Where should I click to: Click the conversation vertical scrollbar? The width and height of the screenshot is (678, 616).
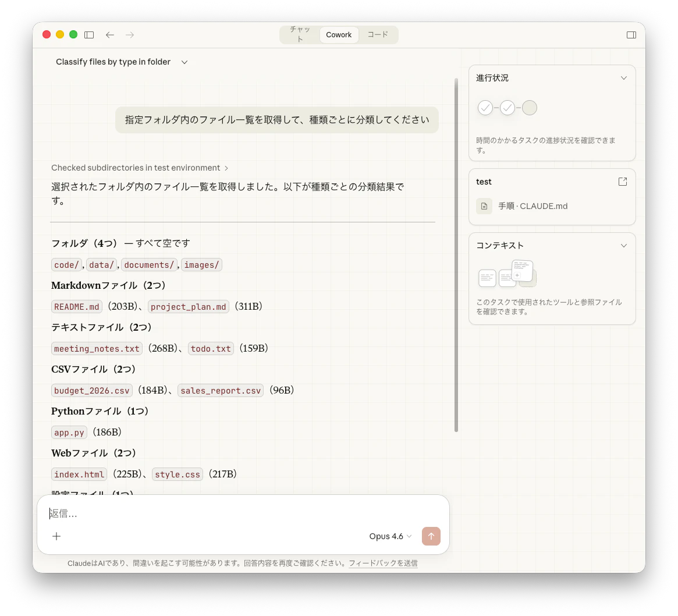coord(456,255)
